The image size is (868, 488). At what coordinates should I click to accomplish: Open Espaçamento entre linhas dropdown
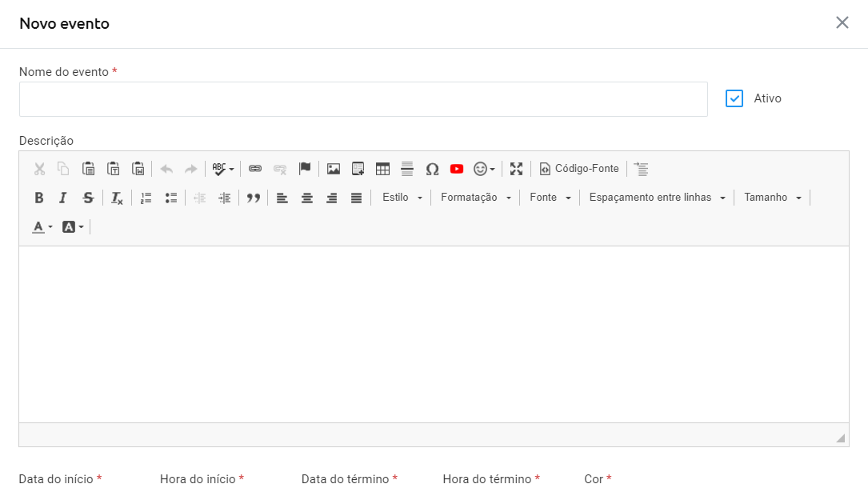[657, 198]
